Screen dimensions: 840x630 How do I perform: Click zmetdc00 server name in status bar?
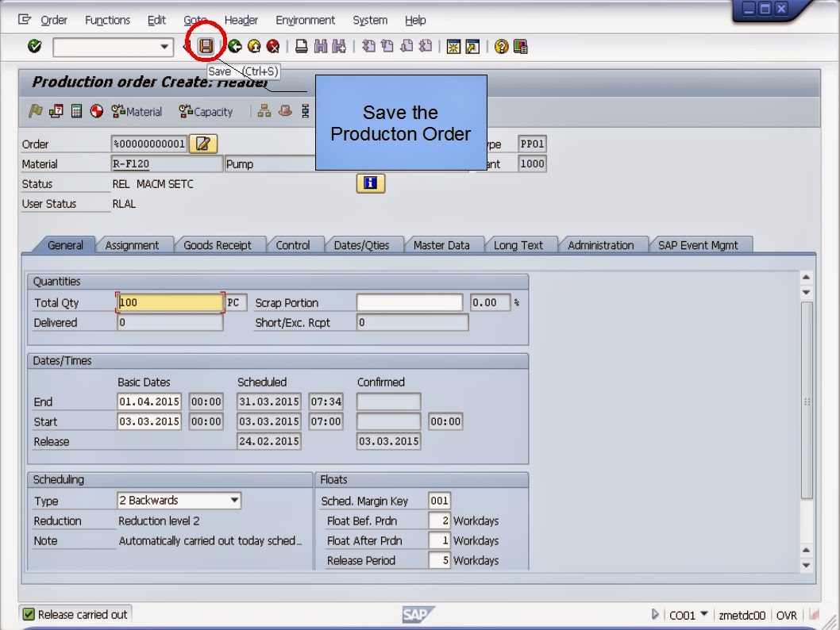742,615
